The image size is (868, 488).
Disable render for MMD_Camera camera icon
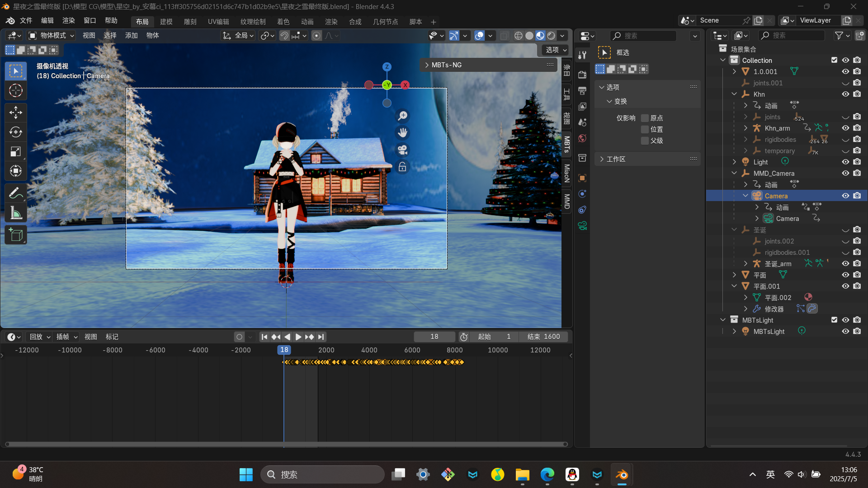click(857, 173)
